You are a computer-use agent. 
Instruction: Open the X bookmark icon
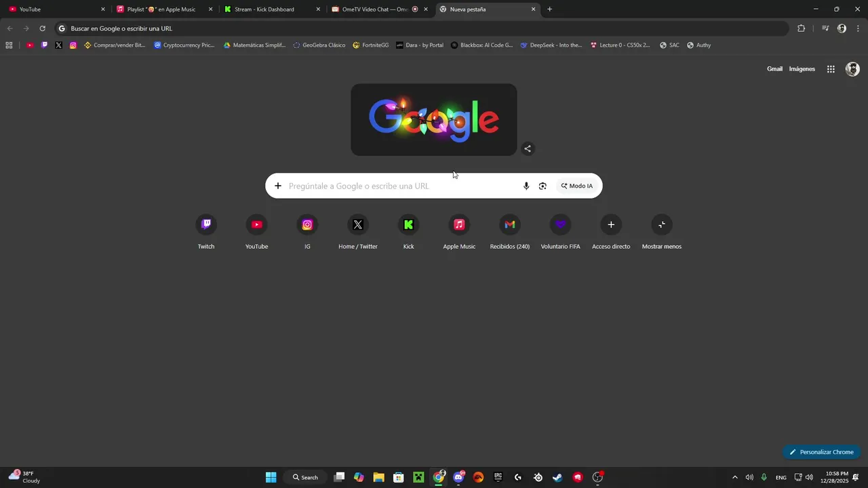[58, 45]
